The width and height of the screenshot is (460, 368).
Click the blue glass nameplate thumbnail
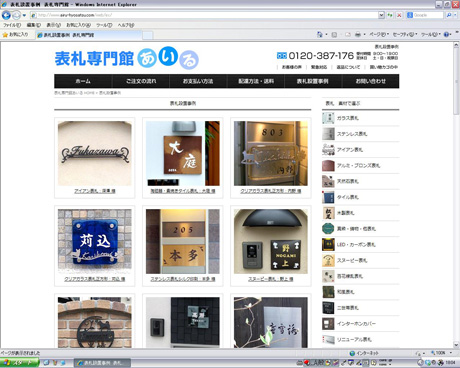pos(95,241)
